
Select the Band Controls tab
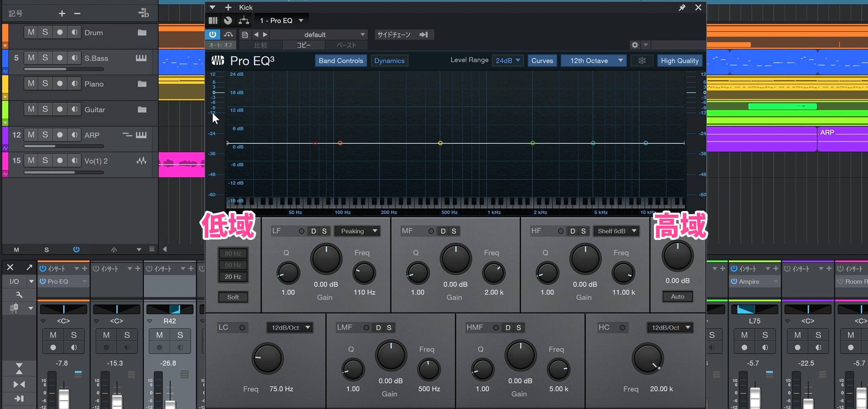pyautogui.click(x=341, y=61)
